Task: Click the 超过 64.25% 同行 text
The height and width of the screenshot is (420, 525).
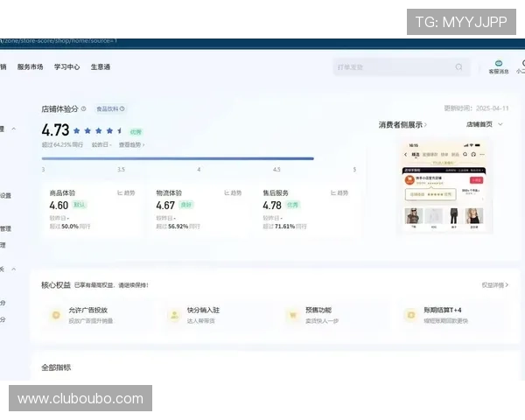Action: tap(62, 144)
